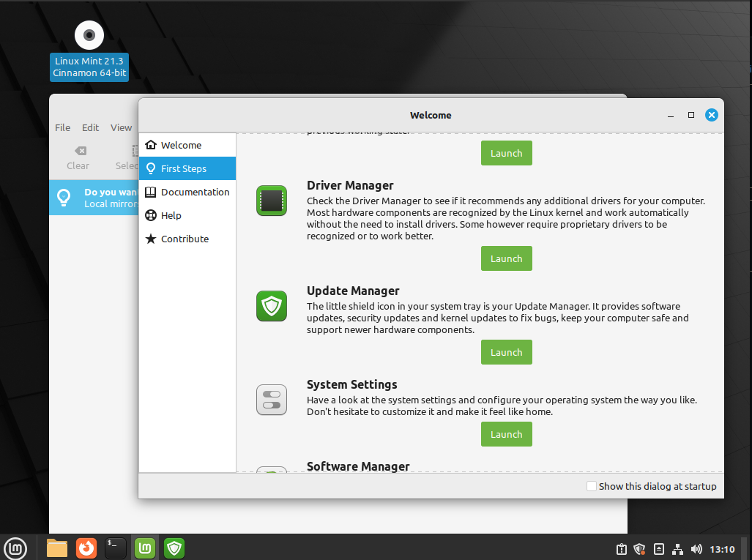Click the Driver Manager heading
Screen dimensions: 752x560
[x=350, y=185]
